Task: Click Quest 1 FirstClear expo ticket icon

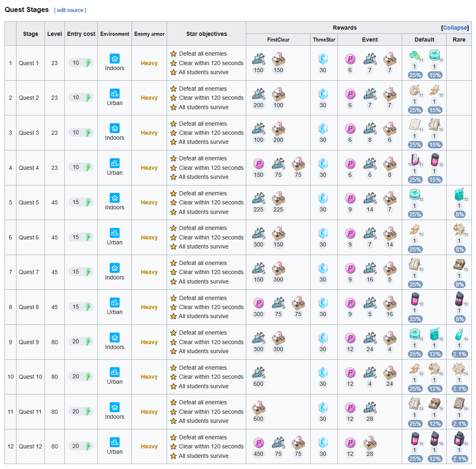Action: (x=258, y=59)
